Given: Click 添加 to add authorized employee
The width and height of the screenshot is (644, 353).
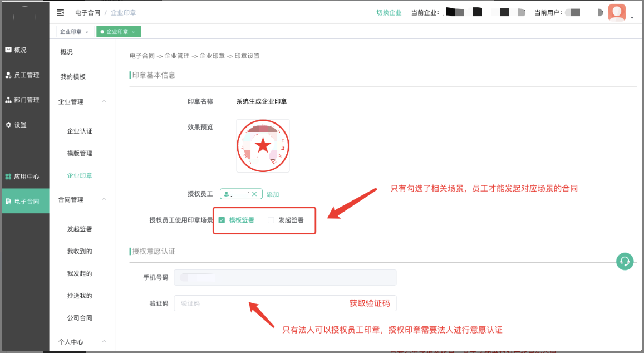Looking at the screenshot, I should (x=273, y=194).
